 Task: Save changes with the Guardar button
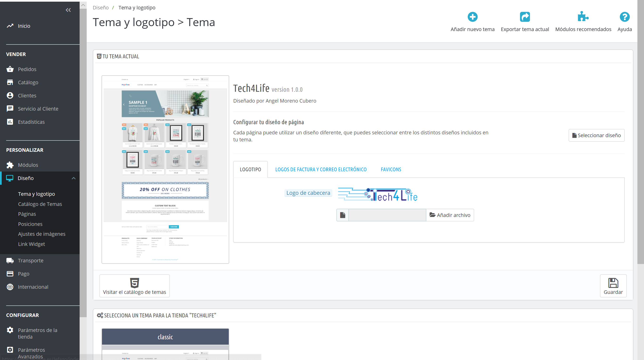[613, 286]
